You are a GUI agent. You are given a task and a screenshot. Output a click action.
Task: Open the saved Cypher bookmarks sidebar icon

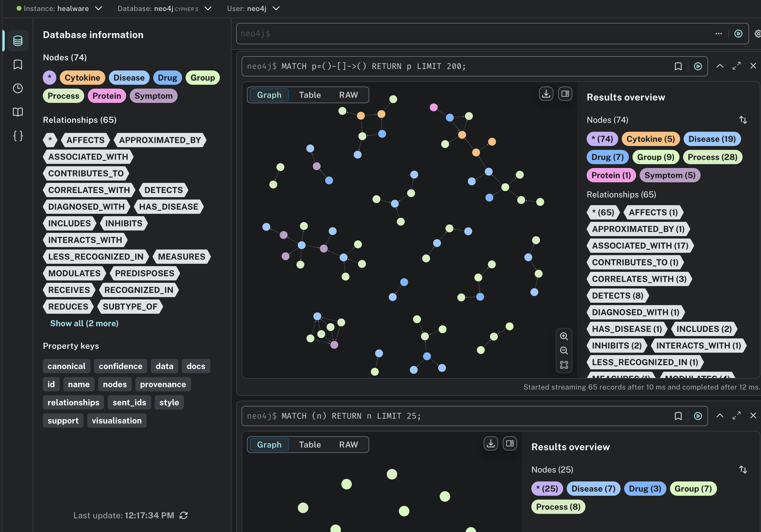click(x=18, y=65)
